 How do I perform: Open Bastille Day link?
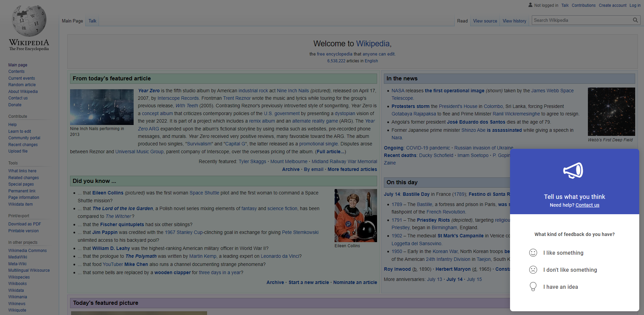point(416,194)
